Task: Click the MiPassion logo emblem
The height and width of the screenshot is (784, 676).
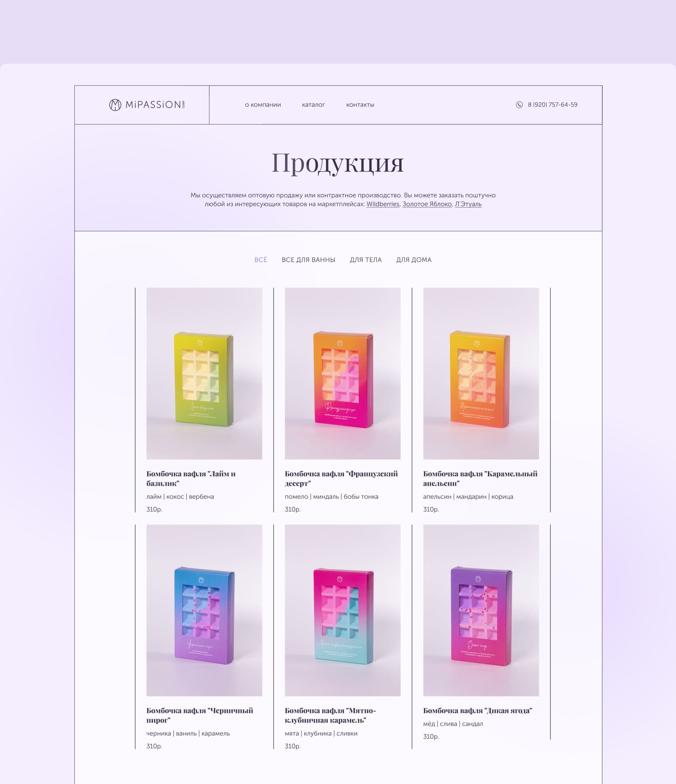Action: (x=115, y=105)
